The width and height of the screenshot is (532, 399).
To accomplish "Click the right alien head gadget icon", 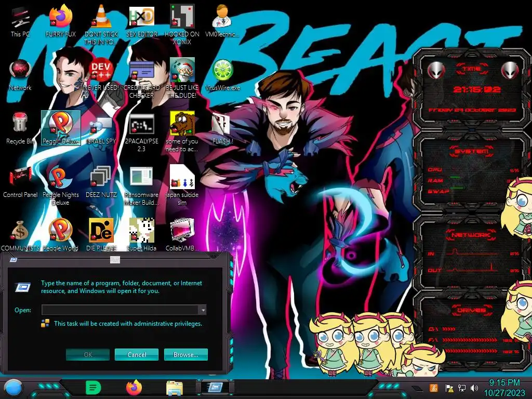I will (510, 70).
